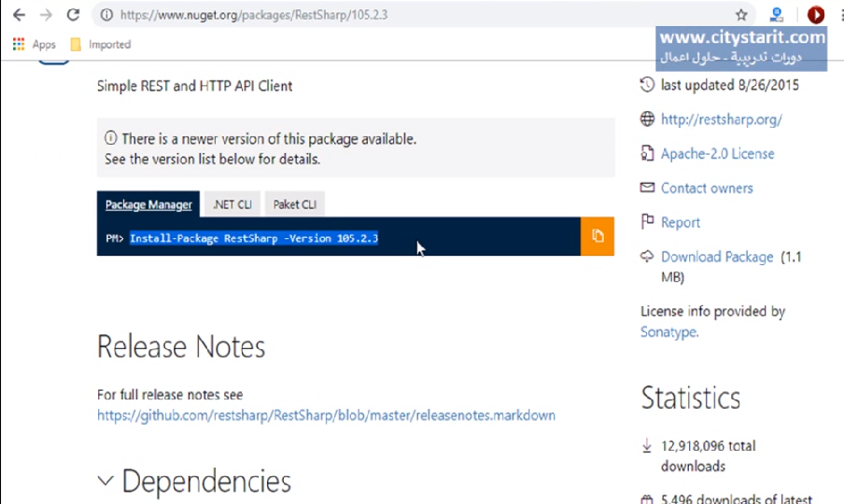Copy the install command with the orange button
The width and height of the screenshot is (844, 504).
[x=598, y=236]
